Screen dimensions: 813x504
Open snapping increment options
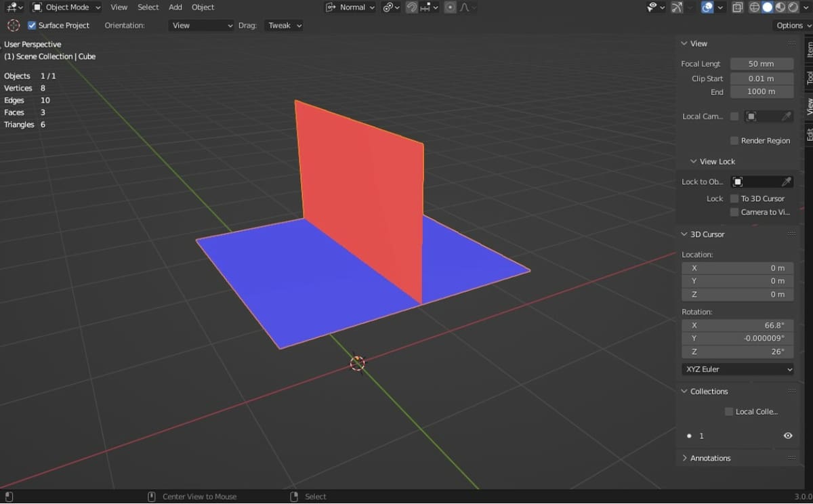click(429, 7)
